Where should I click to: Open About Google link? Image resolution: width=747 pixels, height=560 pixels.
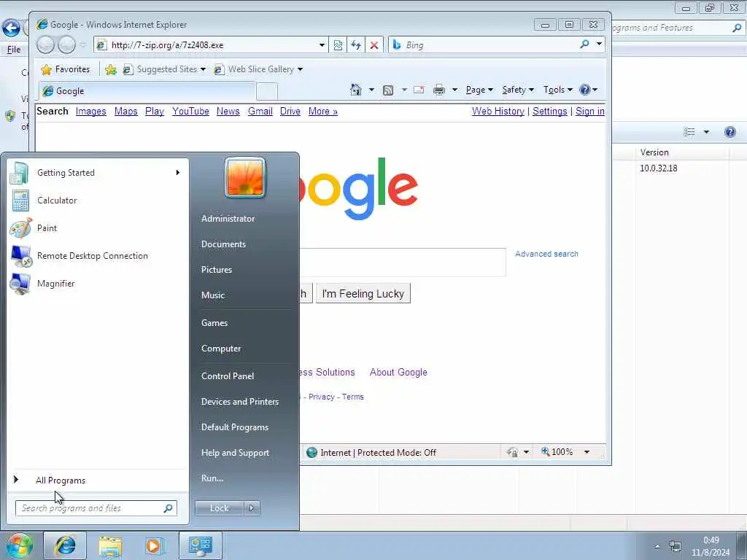[398, 373]
